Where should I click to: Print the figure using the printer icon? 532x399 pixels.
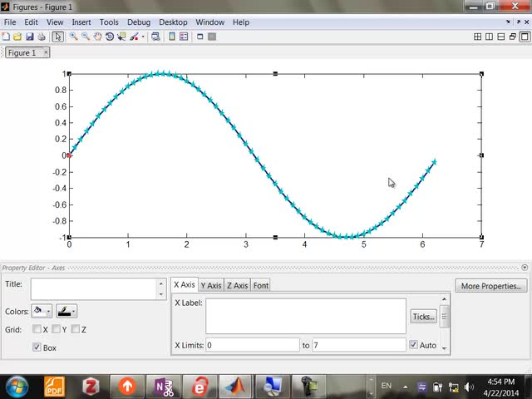pyautogui.click(x=42, y=37)
